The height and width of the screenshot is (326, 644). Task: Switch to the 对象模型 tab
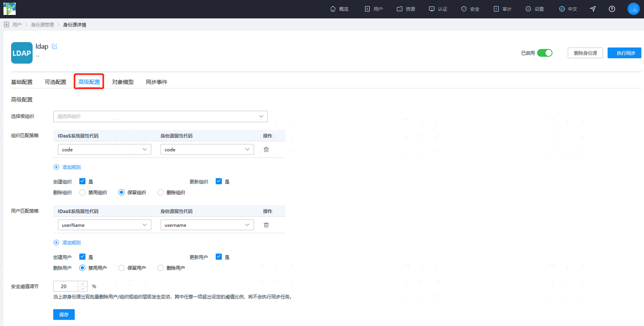123,82
